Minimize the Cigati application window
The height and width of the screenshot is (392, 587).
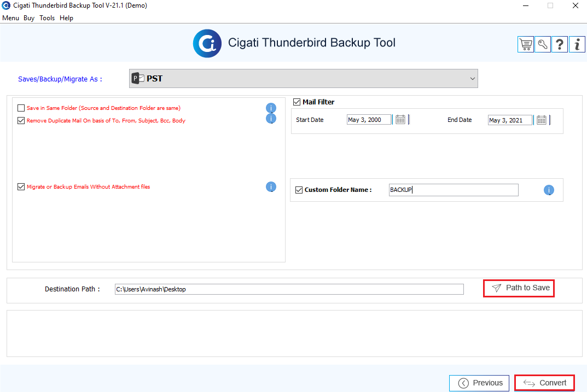click(x=526, y=5)
